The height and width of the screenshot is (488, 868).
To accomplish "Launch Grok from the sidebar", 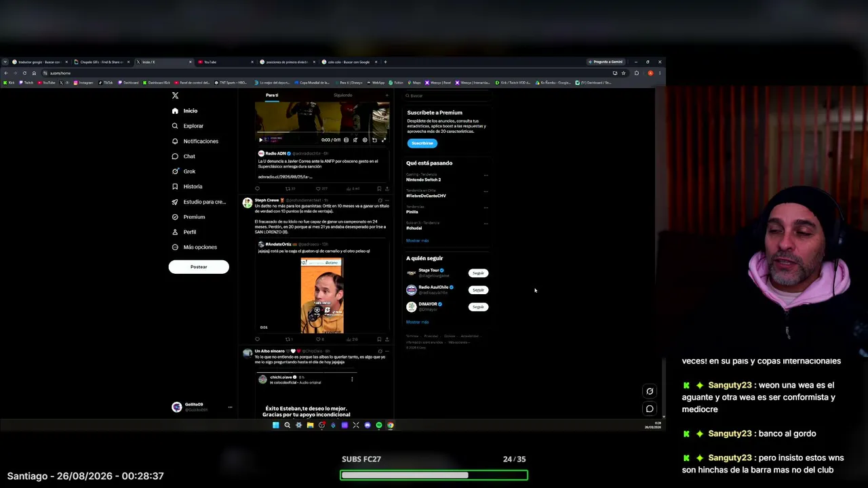I will click(x=184, y=171).
